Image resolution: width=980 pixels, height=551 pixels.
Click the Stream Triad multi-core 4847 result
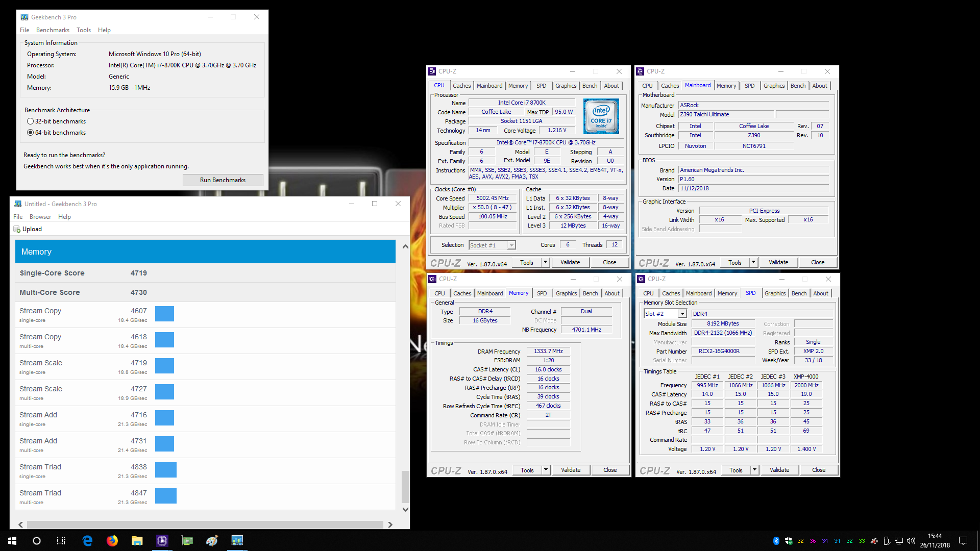[205, 497]
